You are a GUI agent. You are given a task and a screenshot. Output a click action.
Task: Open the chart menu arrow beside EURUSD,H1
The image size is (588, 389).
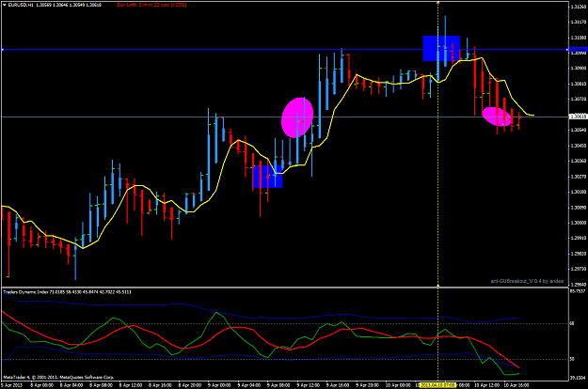pos(4,5)
